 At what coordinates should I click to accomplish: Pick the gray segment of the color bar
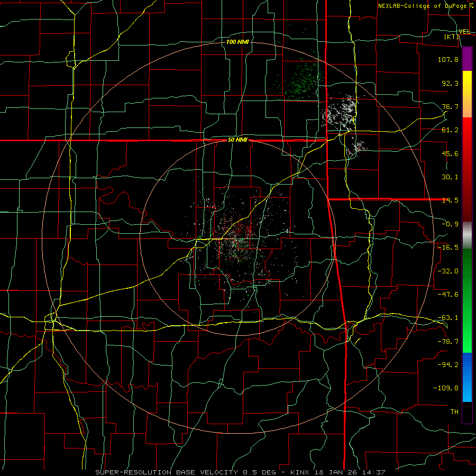click(467, 235)
